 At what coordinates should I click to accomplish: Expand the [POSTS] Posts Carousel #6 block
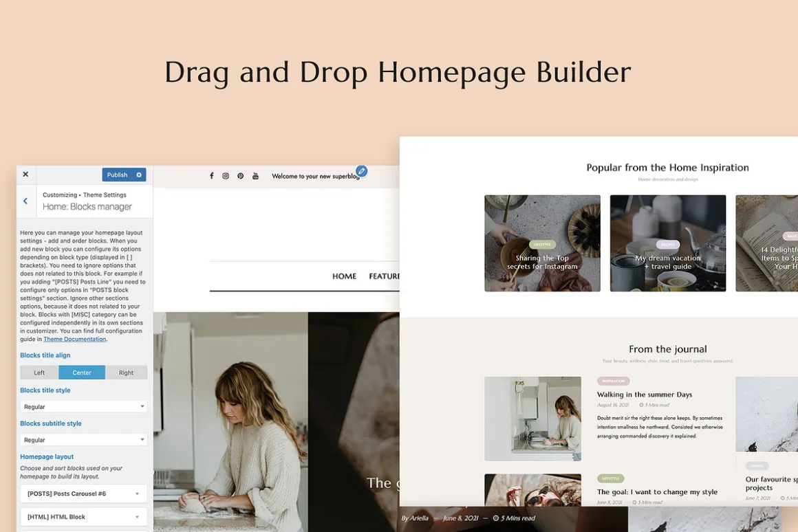coord(84,494)
